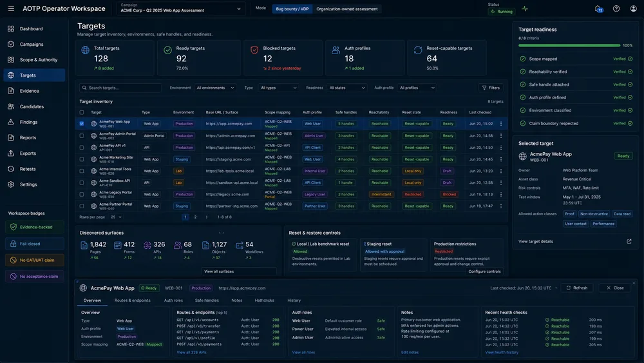Viewport: 644px width, 363px height.
Task: Click the APIs icon in Discovered surfaces
Action: 147,246
